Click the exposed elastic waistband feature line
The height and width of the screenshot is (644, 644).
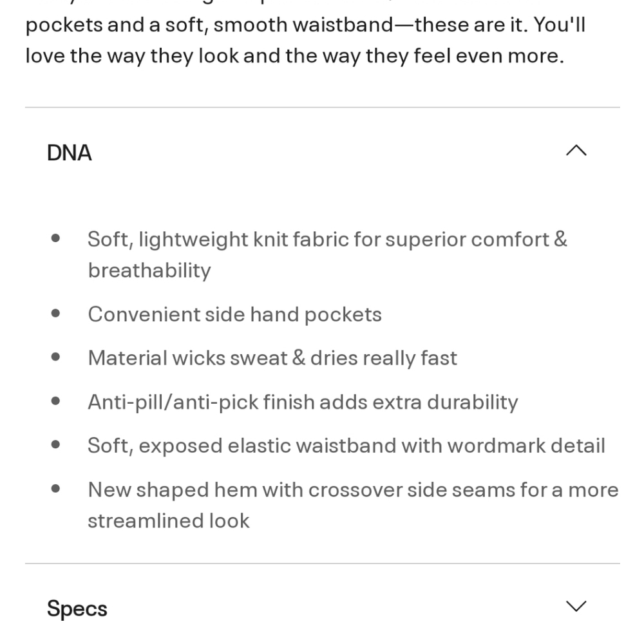pyautogui.click(x=346, y=446)
